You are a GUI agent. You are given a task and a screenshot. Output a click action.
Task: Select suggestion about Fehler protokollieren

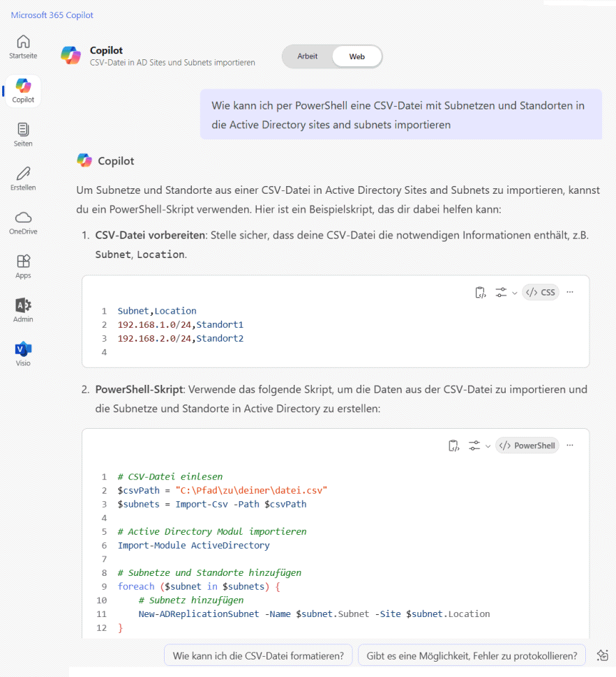[x=472, y=655]
